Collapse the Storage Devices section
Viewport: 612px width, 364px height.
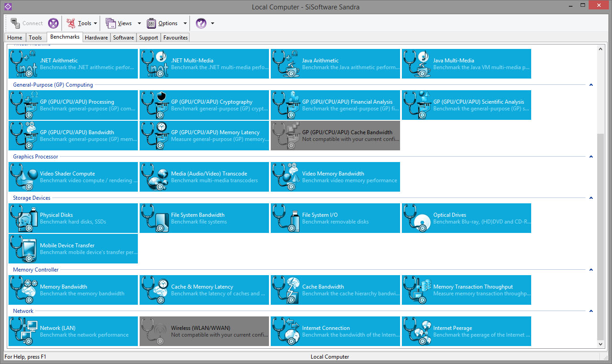tap(591, 197)
